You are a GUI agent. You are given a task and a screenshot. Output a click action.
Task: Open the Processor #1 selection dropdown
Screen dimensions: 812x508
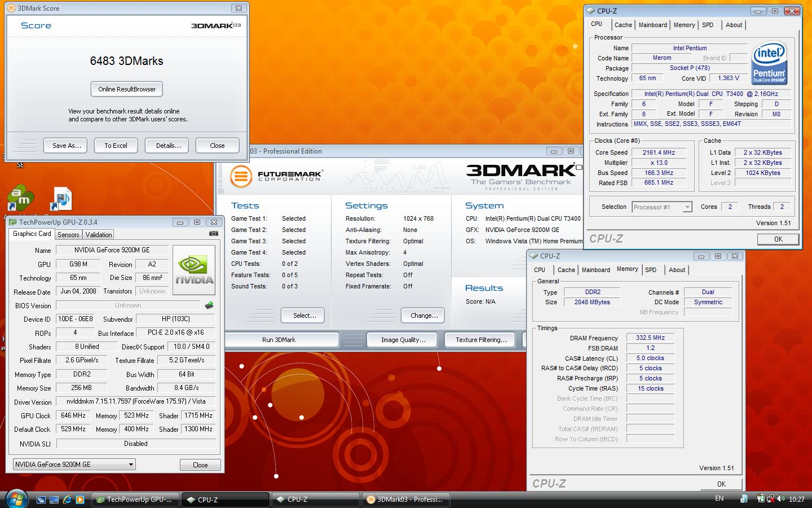(x=662, y=207)
